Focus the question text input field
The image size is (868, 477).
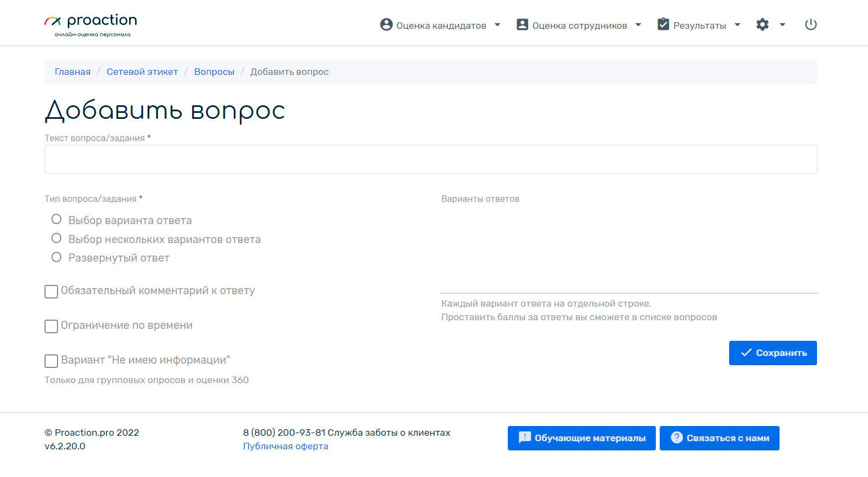pos(431,159)
